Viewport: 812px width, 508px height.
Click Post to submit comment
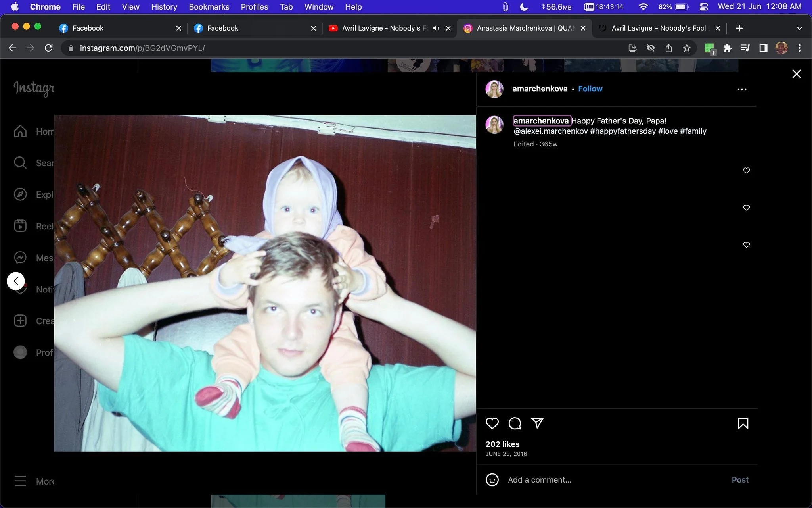click(x=740, y=480)
